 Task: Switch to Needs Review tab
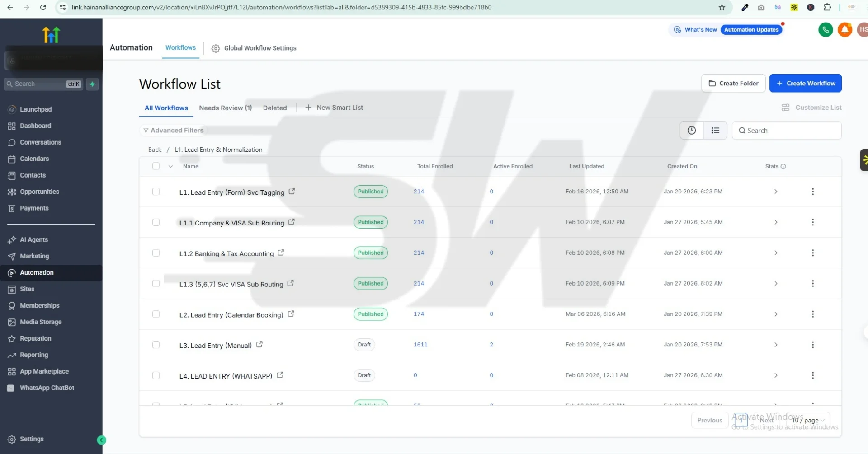click(225, 108)
